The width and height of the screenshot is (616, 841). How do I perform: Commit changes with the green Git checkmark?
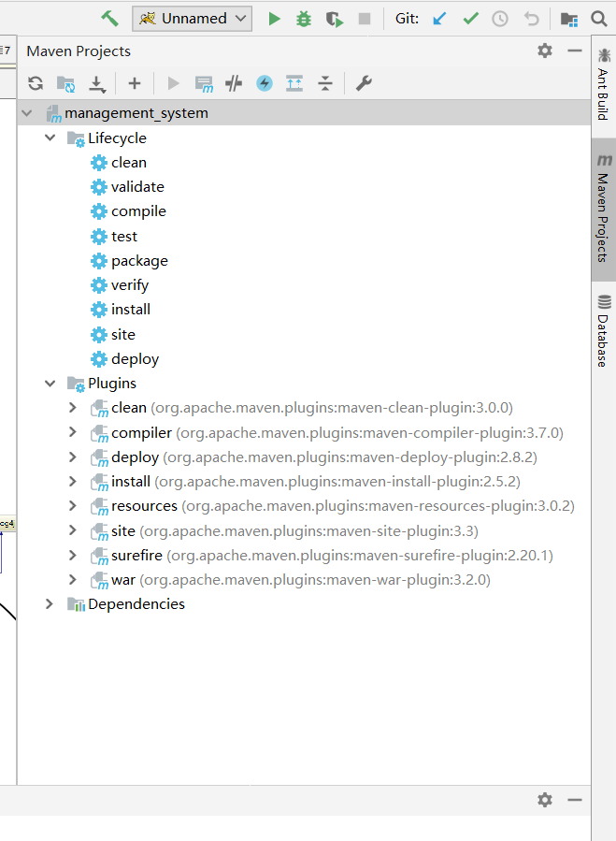pyautogui.click(x=471, y=20)
